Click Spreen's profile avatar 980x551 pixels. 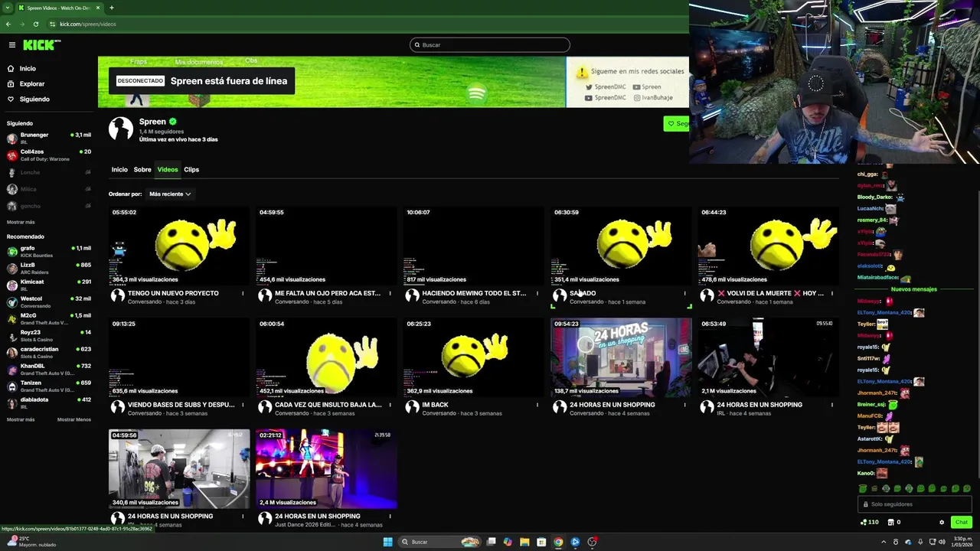pyautogui.click(x=121, y=129)
